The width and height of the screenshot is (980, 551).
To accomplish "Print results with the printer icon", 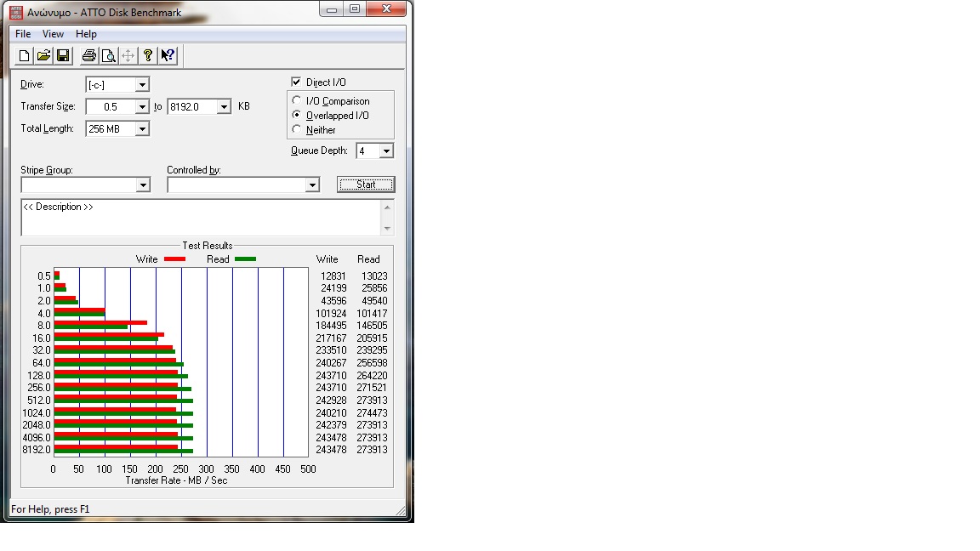I will (89, 55).
